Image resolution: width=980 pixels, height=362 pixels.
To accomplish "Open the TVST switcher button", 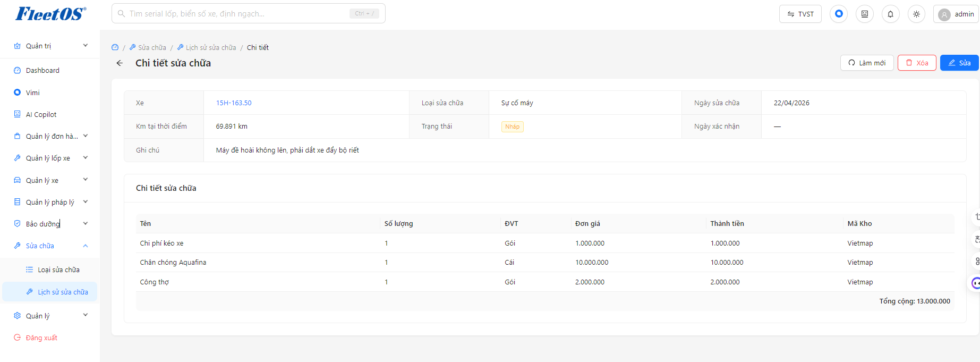I will [800, 14].
